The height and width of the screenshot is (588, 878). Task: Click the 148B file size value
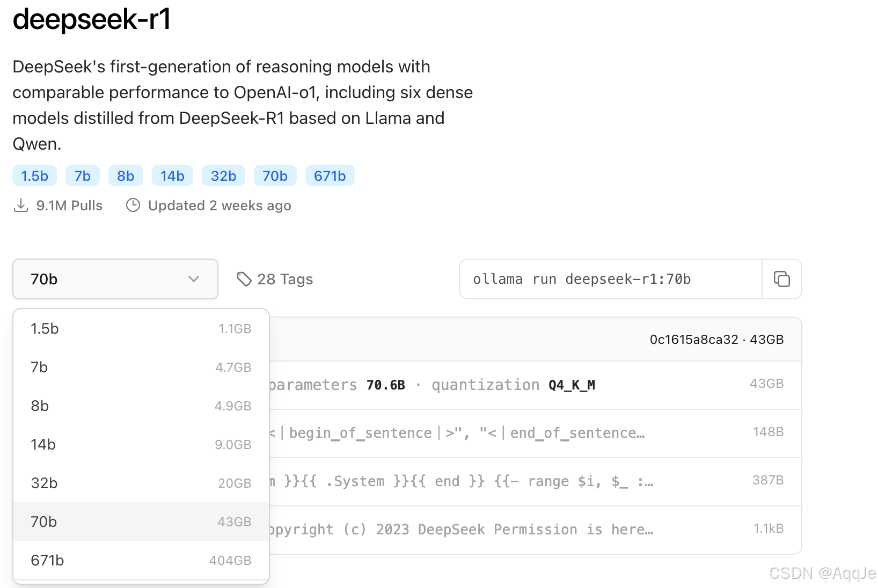(x=768, y=432)
